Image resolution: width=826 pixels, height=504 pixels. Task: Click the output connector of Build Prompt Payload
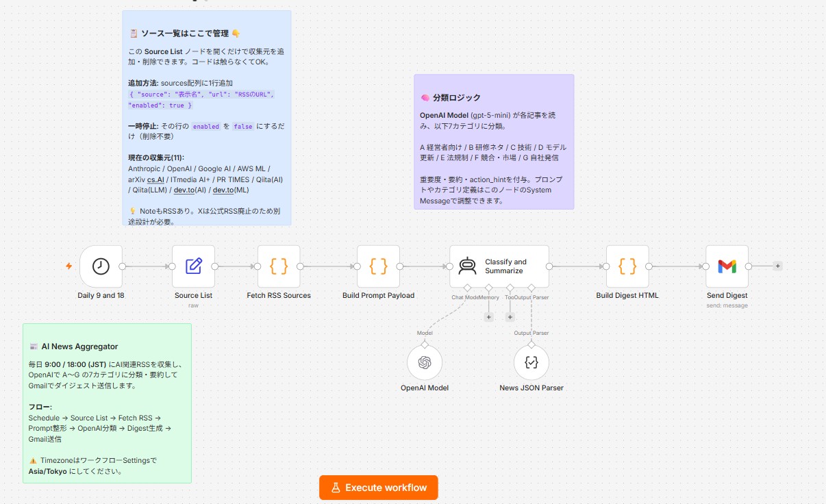pyautogui.click(x=400, y=266)
